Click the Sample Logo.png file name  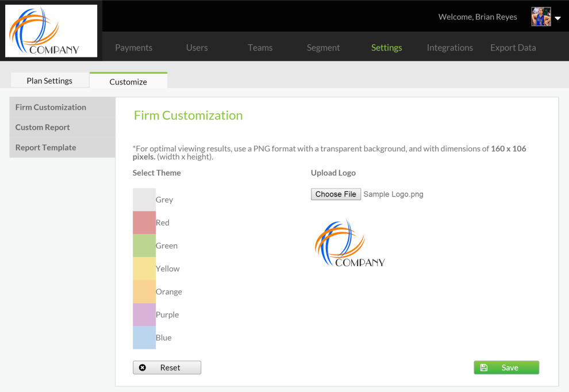393,194
